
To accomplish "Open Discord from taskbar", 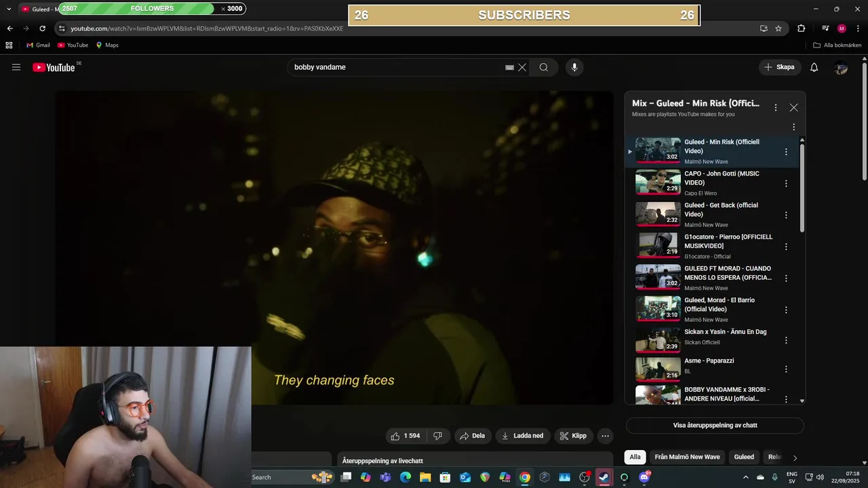I will coord(644,477).
